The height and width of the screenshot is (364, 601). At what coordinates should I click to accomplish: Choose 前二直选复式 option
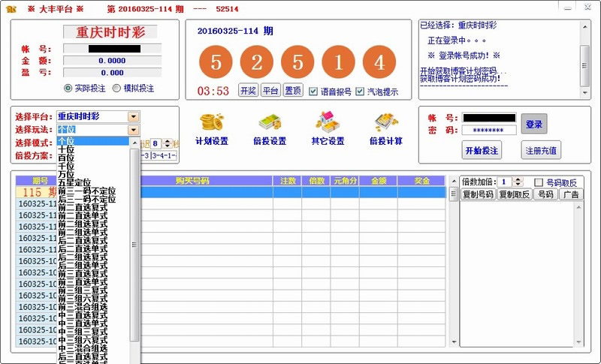(x=93, y=207)
